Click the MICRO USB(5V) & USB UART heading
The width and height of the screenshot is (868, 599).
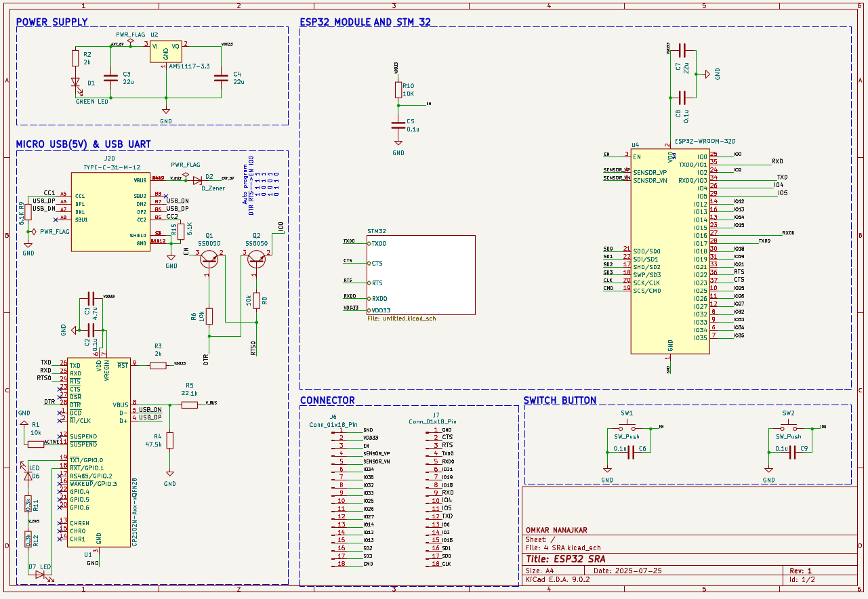pos(83,144)
